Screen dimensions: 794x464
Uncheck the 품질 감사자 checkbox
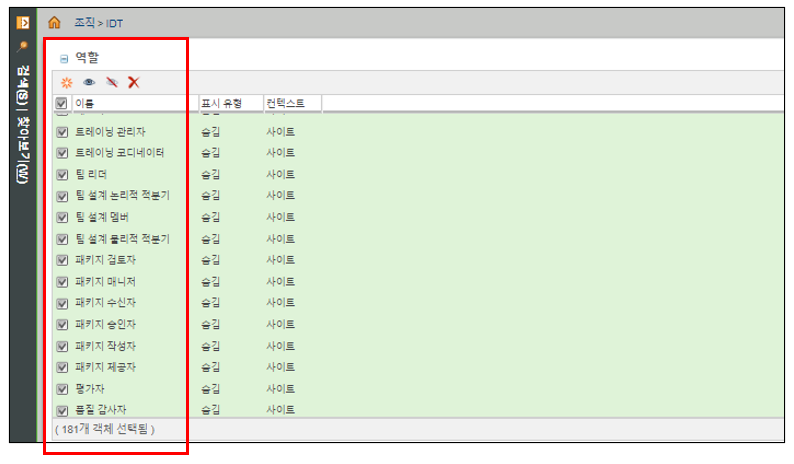click(62, 410)
